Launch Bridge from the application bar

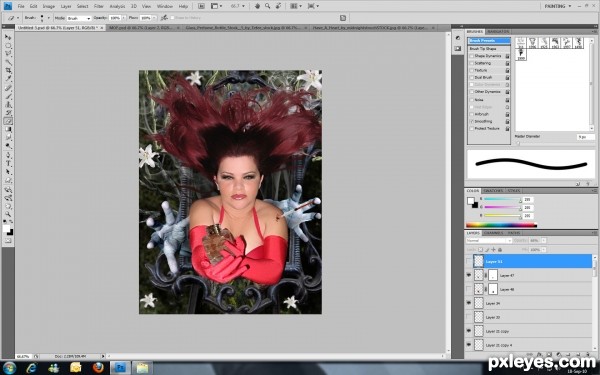[201, 6]
